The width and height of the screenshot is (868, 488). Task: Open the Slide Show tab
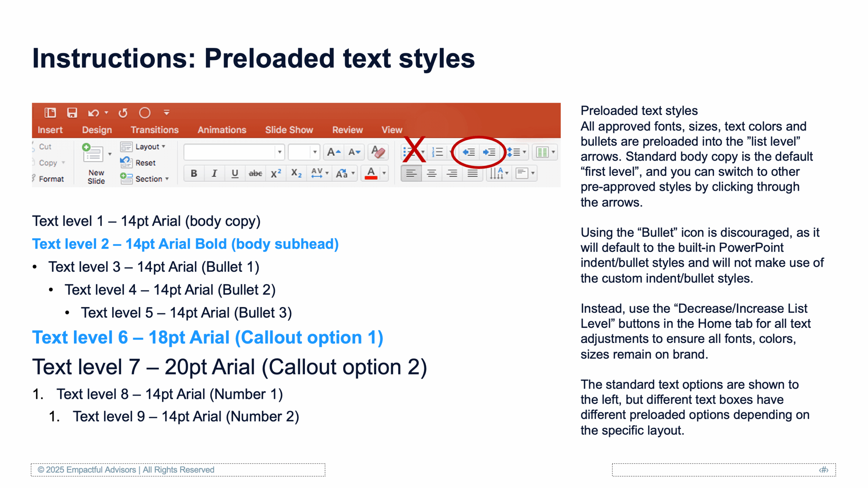coord(289,130)
